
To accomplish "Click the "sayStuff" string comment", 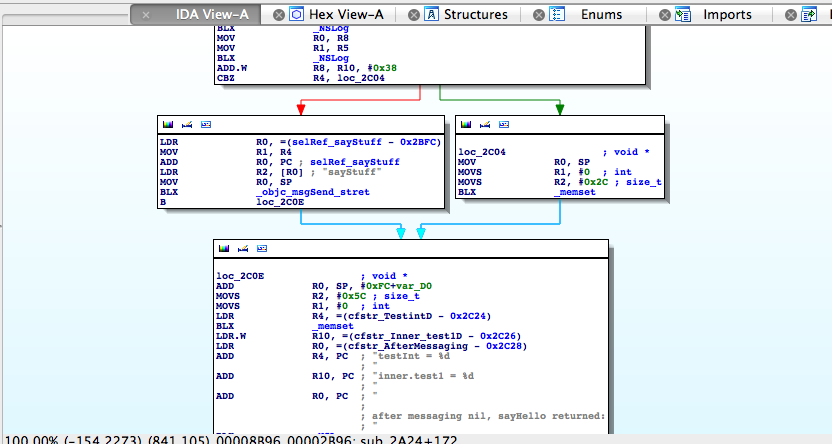I will [352, 172].
